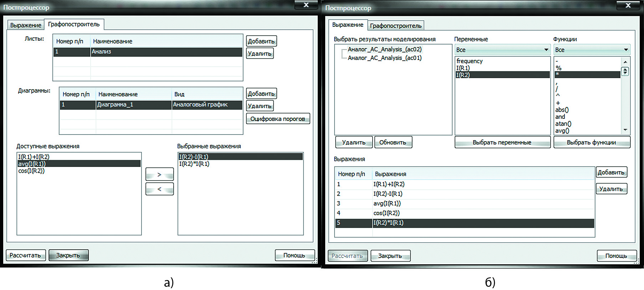This screenshot has width=644, height=290.
Task: Select the frequency variable in list
Action: click(x=469, y=61)
